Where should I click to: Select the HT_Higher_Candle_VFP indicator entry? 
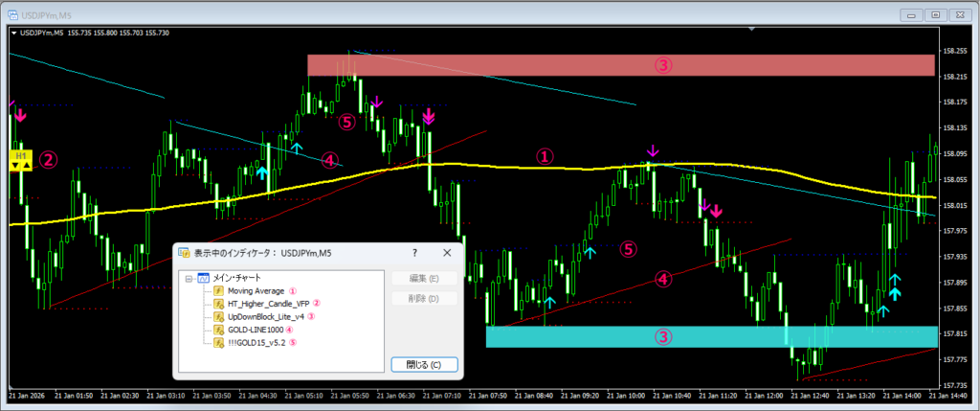tap(269, 303)
